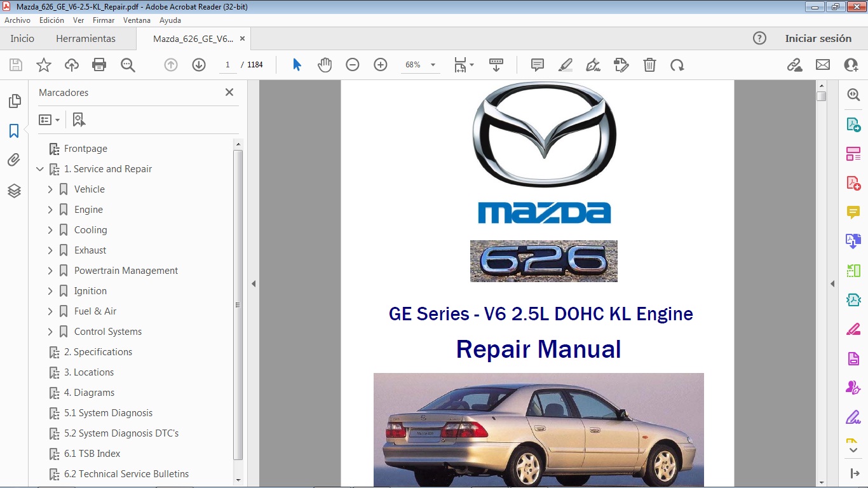
Task: Expand the right tools pane
Action: (x=853, y=473)
